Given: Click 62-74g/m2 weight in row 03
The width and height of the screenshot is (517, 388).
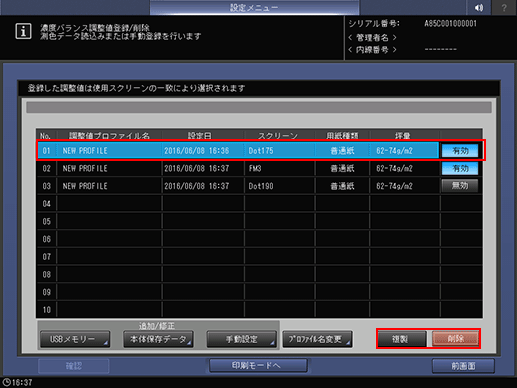Looking at the screenshot, I should click(394, 186).
